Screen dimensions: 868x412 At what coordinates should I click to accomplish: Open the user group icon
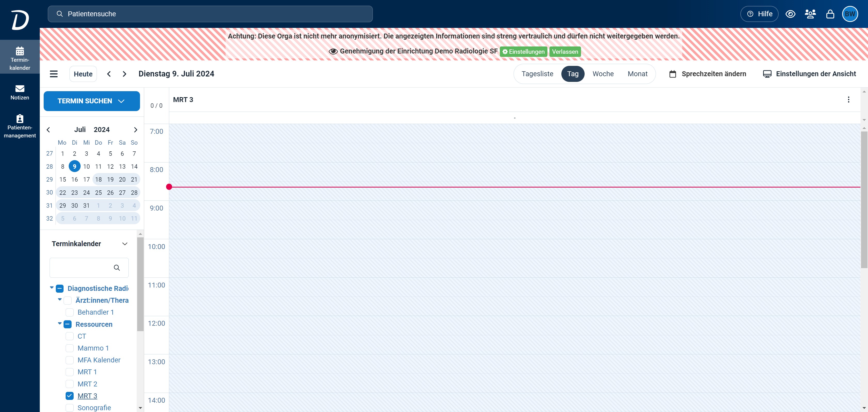810,14
